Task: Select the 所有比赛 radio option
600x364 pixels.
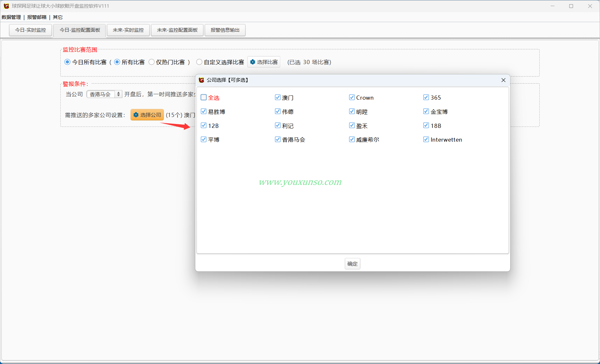Action: click(117, 62)
